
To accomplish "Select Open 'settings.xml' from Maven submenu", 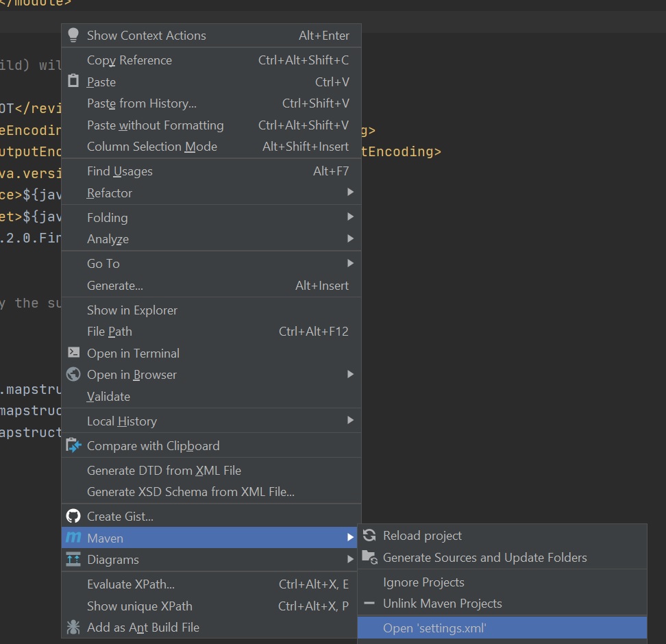I will click(x=434, y=628).
